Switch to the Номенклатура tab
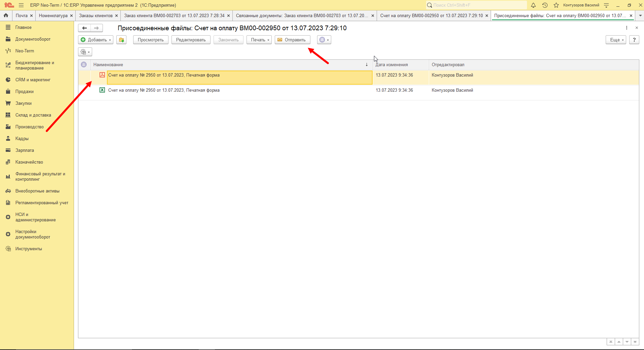 [x=53, y=15]
